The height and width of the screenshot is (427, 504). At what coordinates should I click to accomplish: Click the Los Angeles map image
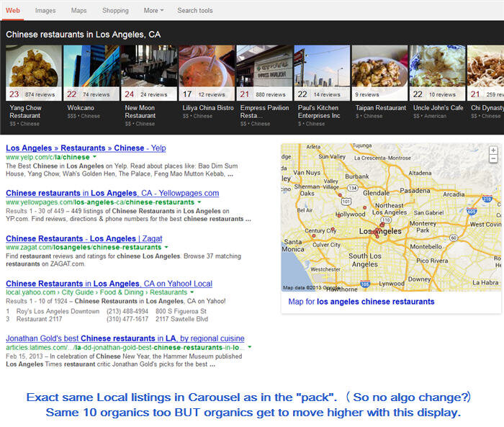(391, 217)
